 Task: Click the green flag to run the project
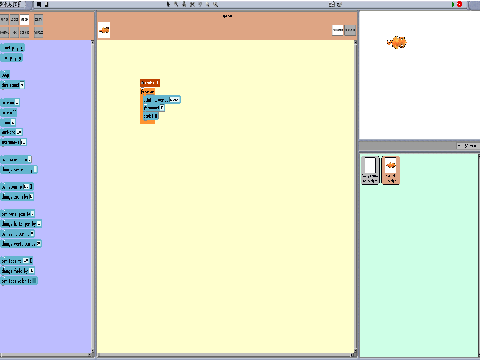coord(453,4)
